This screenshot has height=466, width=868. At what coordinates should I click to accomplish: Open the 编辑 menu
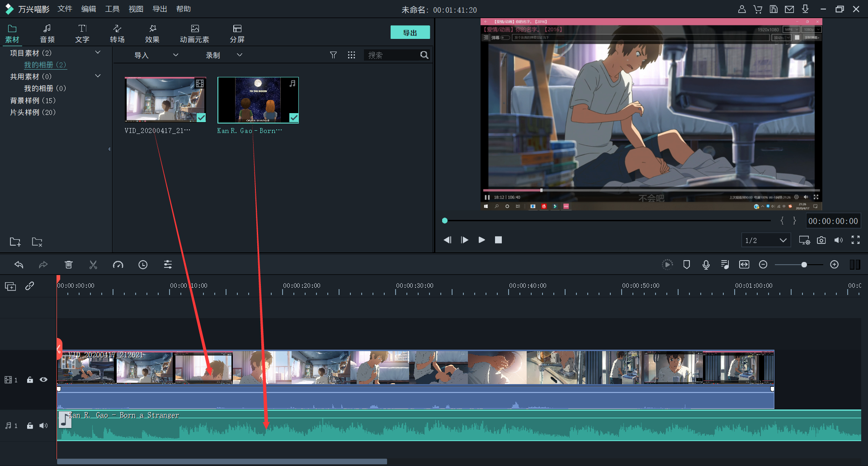(x=89, y=9)
